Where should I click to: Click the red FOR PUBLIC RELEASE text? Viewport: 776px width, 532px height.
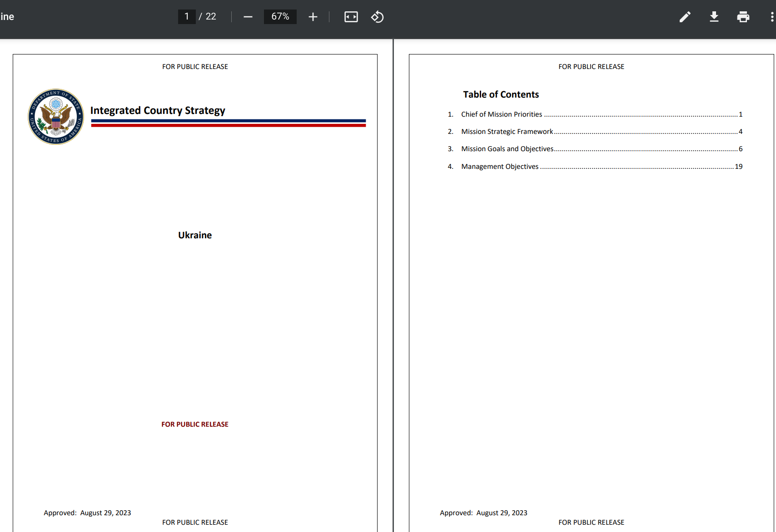(195, 424)
